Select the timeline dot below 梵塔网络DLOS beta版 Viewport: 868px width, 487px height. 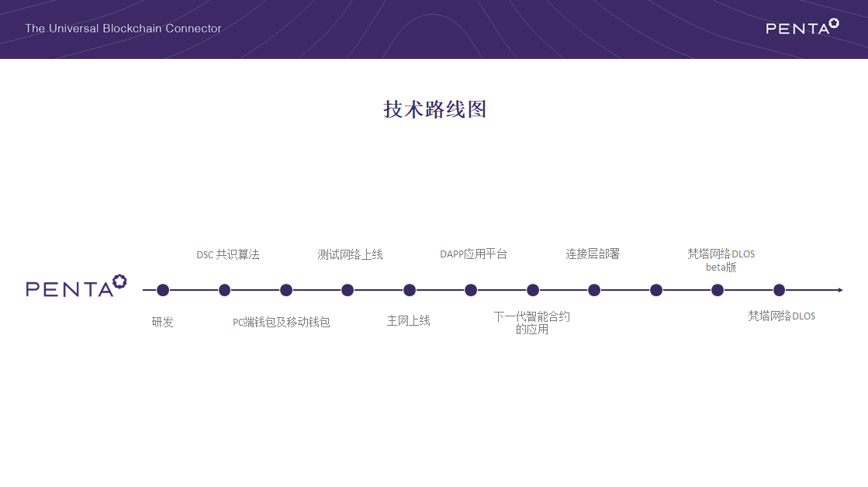718,290
